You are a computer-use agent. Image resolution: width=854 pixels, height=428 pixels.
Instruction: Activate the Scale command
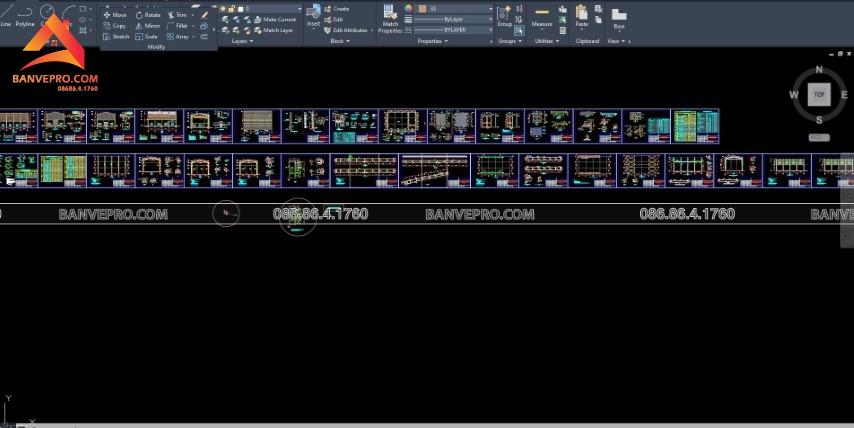146,36
